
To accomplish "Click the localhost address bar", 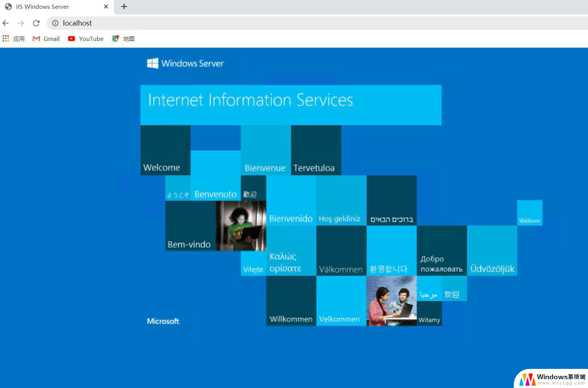I will (318, 23).
